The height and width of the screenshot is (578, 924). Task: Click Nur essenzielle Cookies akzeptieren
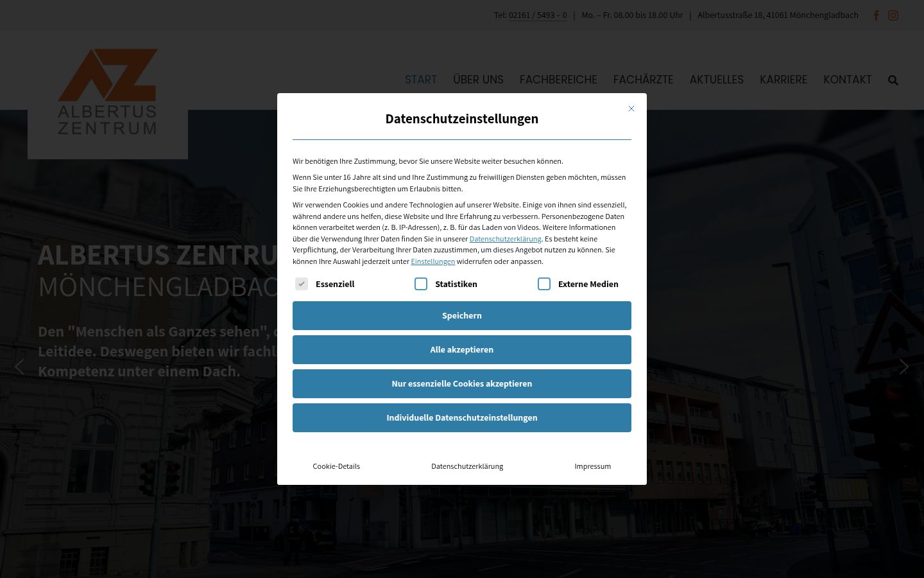pyautogui.click(x=462, y=383)
